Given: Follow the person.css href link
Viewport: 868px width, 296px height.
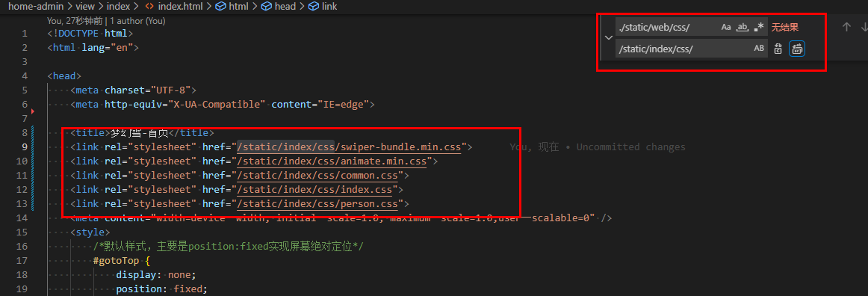Looking at the screenshot, I should click(x=317, y=205).
